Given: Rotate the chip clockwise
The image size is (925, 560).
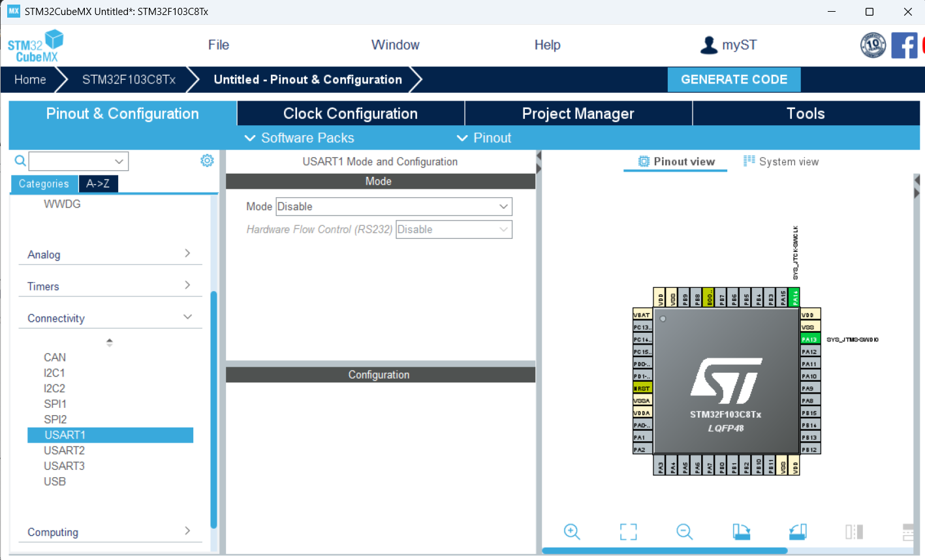Looking at the screenshot, I should coord(741,531).
